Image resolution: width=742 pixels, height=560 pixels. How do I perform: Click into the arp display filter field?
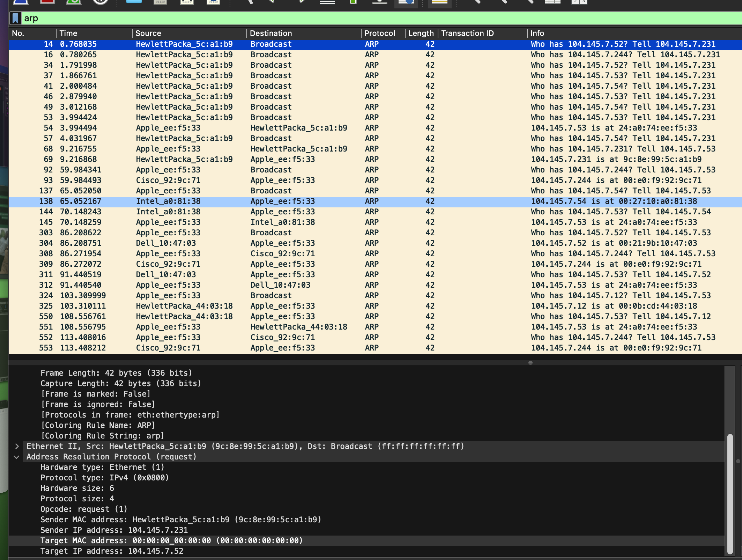point(349,18)
